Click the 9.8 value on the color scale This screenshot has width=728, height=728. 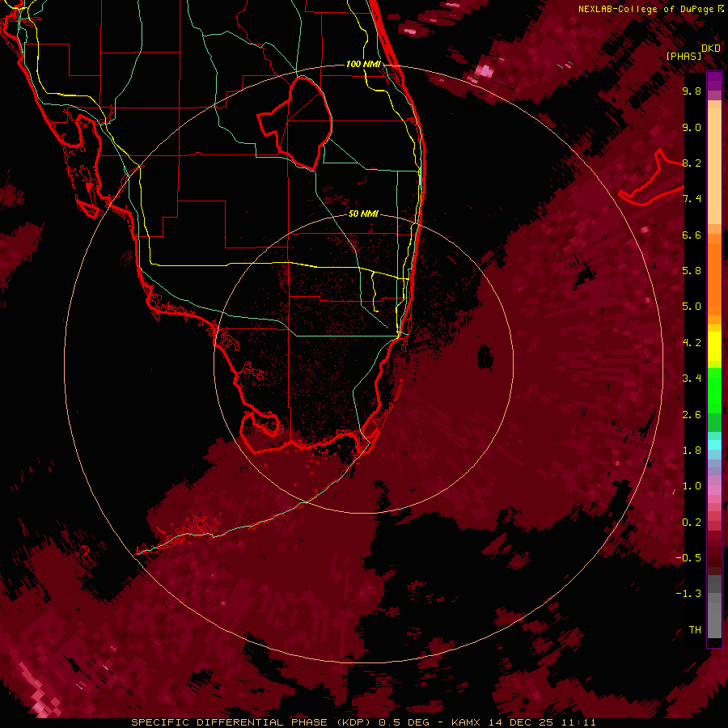[692, 91]
